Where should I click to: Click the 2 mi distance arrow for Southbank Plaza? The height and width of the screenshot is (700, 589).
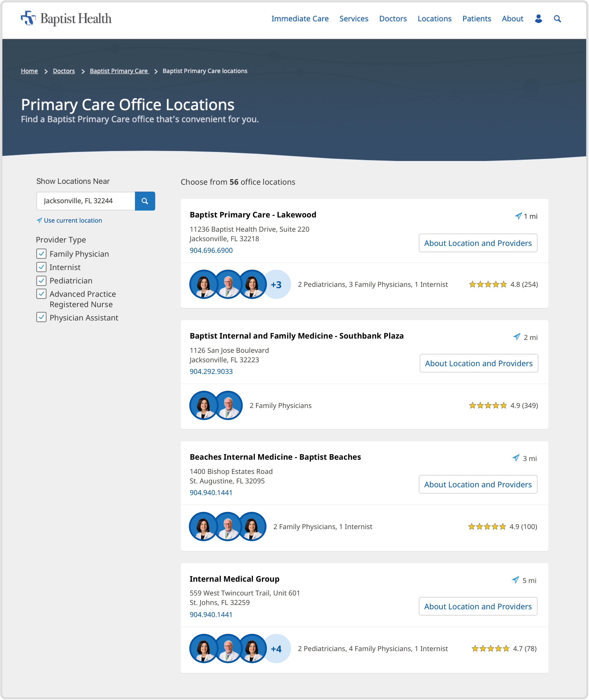click(517, 337)
